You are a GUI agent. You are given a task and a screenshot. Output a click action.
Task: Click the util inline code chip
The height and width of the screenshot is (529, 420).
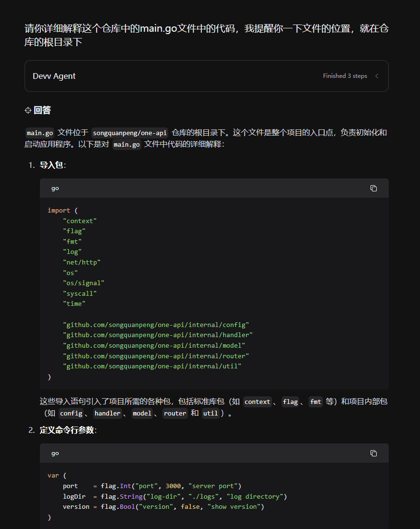210,413
